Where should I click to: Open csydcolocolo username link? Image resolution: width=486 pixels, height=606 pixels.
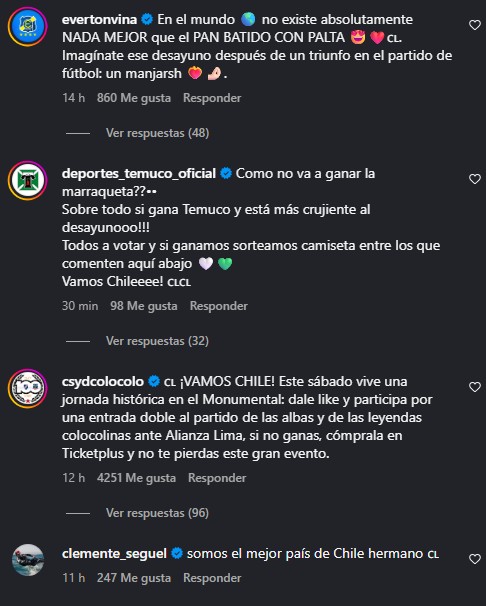coord(103,381)
